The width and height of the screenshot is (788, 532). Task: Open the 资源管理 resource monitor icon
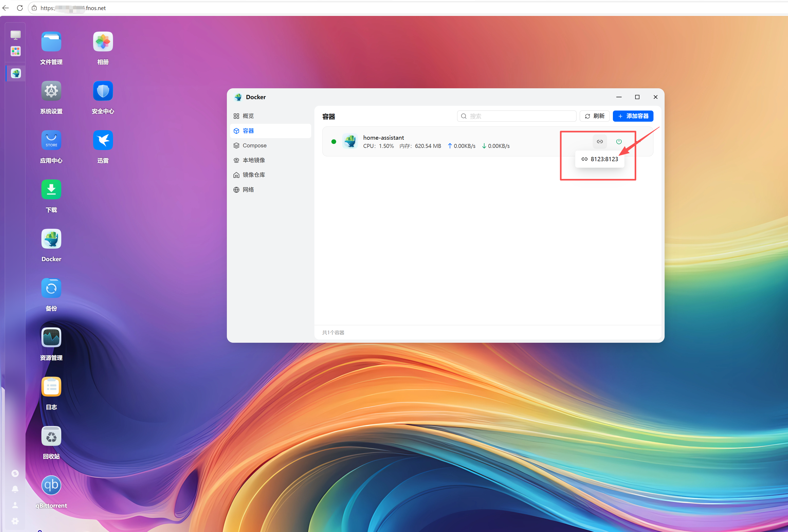[x=51, y=337]
